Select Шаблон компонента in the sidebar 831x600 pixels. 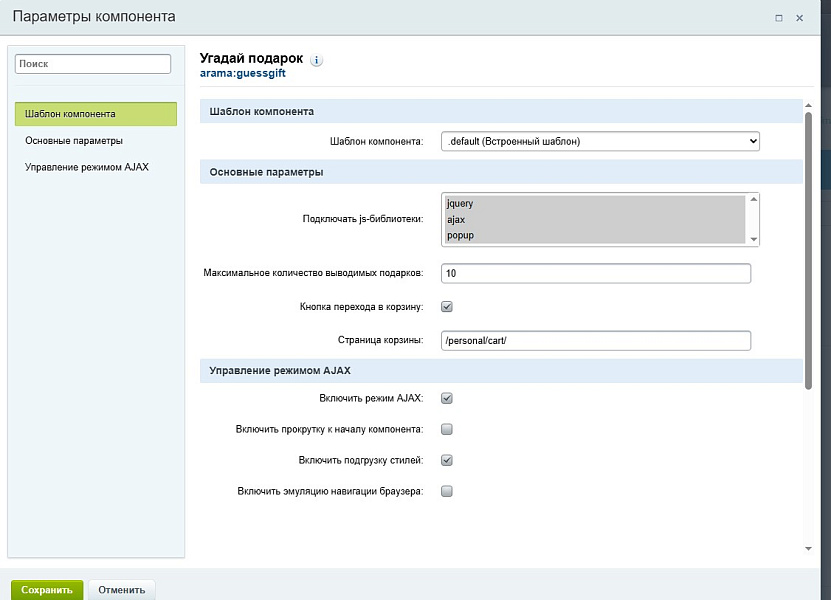click(96, 114)
